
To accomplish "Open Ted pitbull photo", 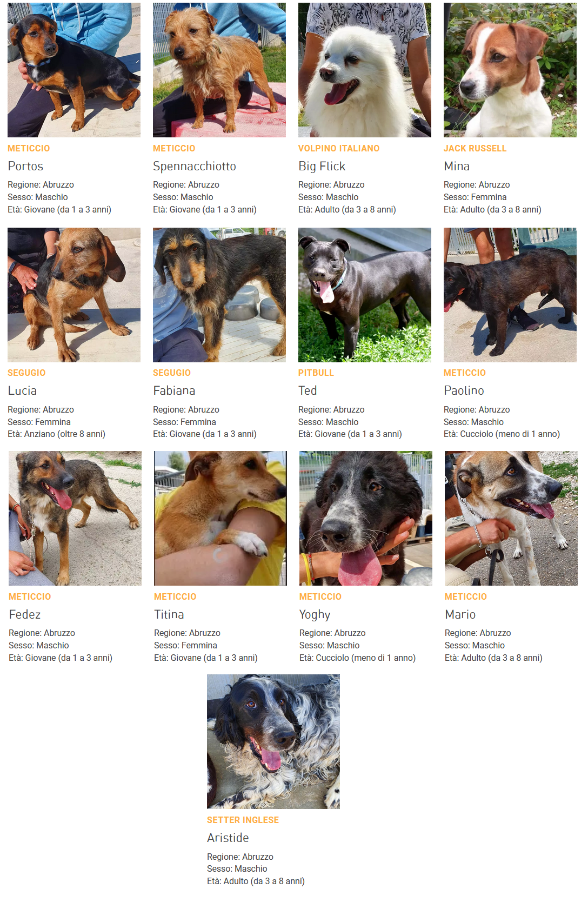I will (x=365, y=295).
